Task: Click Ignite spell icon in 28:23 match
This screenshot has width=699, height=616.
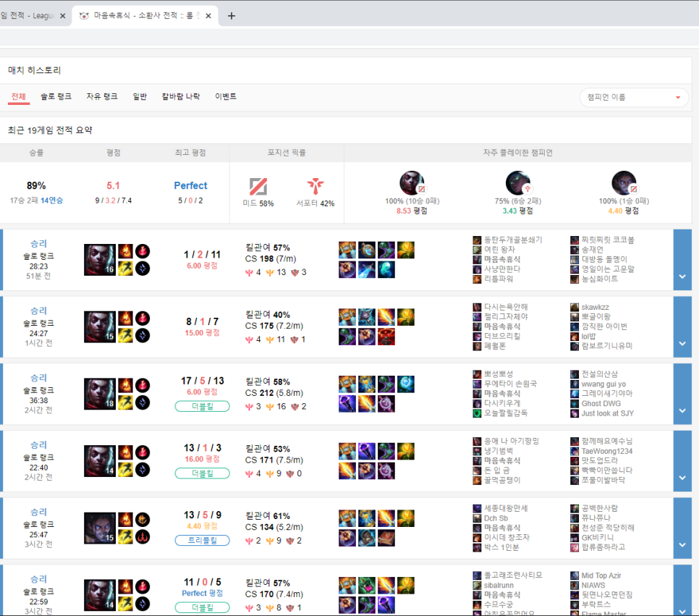Action: [125, 251]
